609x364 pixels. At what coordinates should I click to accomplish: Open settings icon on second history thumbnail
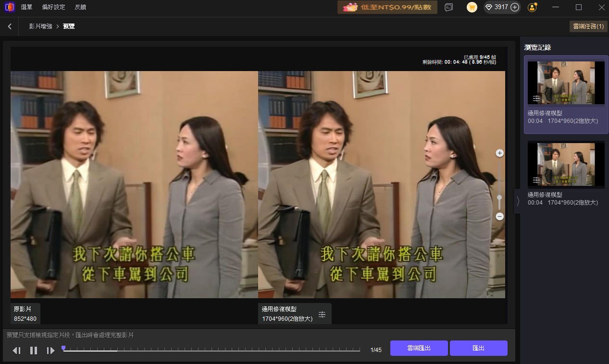[x=536, y=180]
